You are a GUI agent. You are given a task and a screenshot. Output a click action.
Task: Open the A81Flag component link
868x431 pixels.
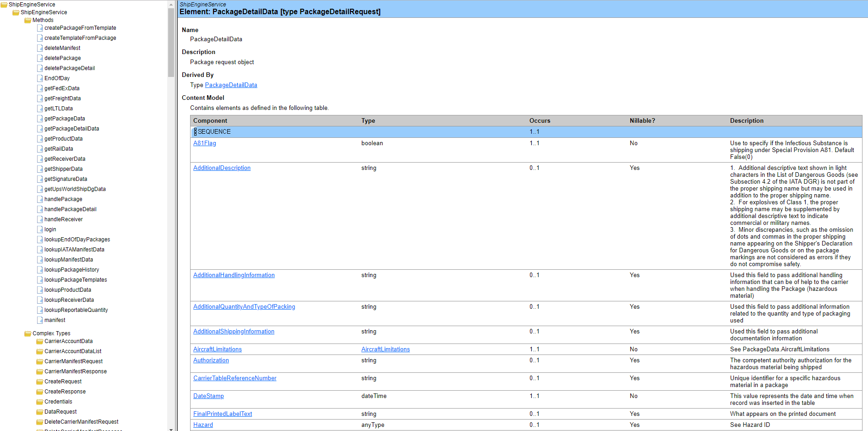pos(204,143)
